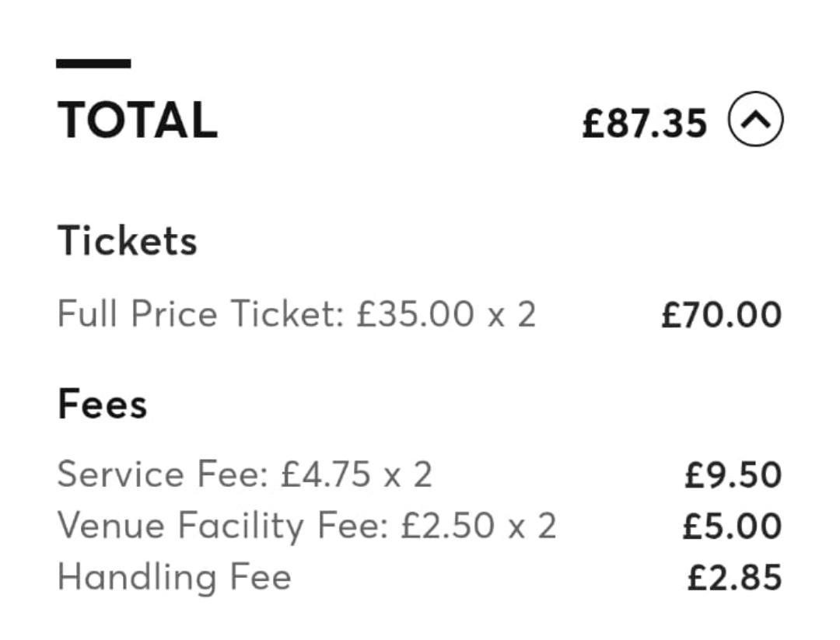Collapse the total breakdown with chevron icon
This screenshot has width=840, height=640.
pyautogui.click(x=754, y=121)
